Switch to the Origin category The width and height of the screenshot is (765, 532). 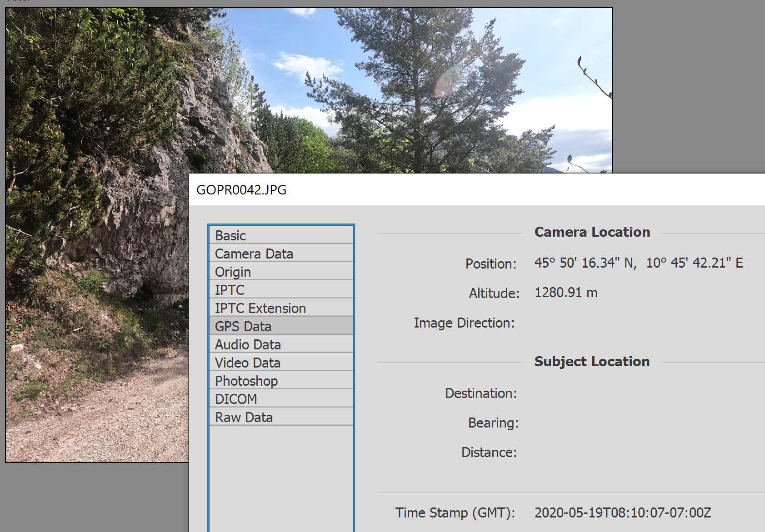(x=281, y=272)
